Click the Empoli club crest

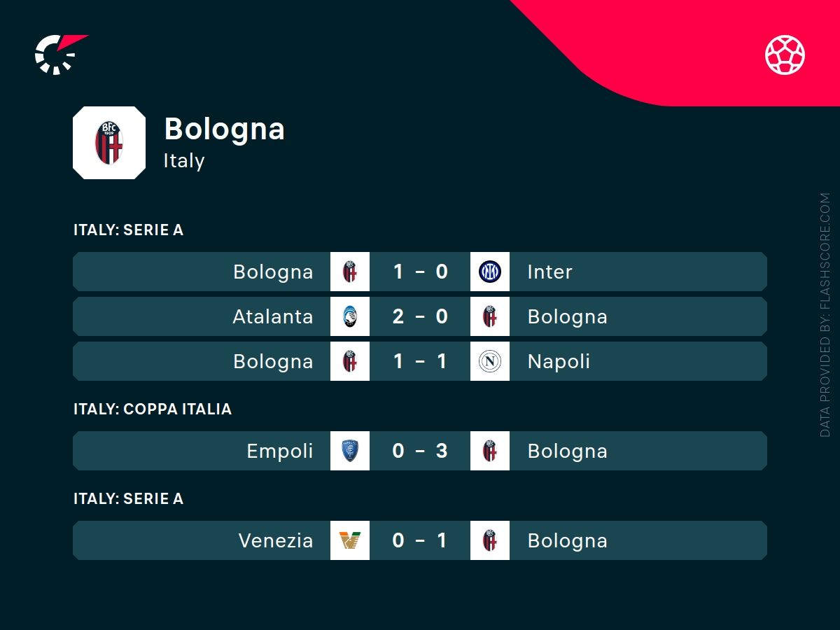(x=350, y=451)
